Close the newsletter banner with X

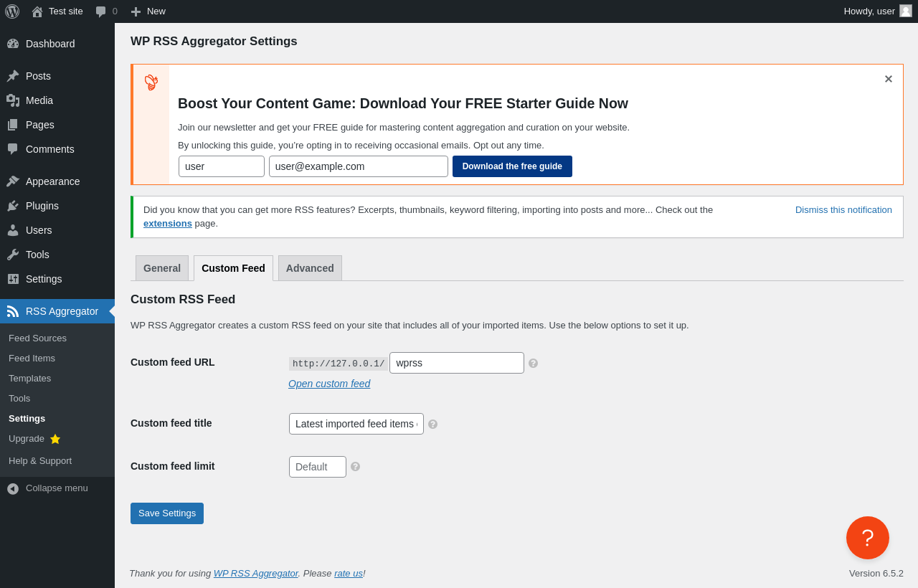coord(888,79)
